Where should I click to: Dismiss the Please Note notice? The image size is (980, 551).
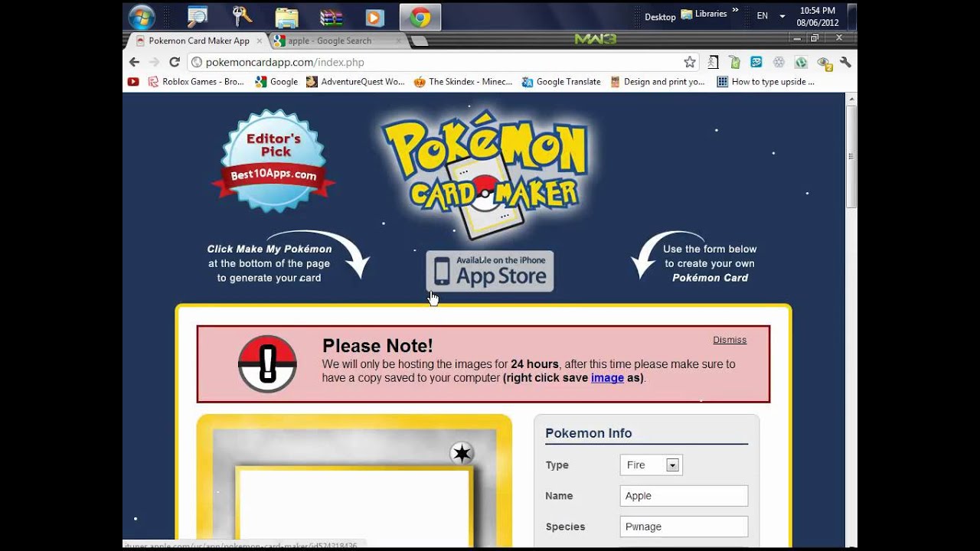730,340
